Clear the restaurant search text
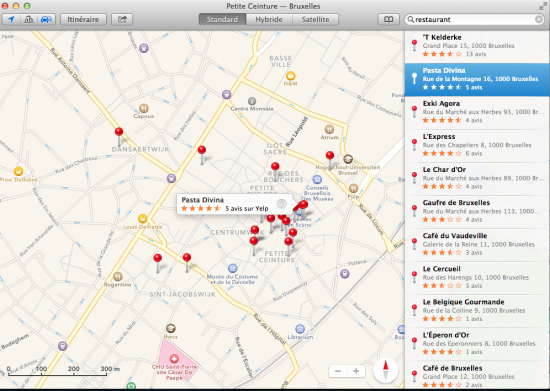550x391 pixels. coord(539,19)
